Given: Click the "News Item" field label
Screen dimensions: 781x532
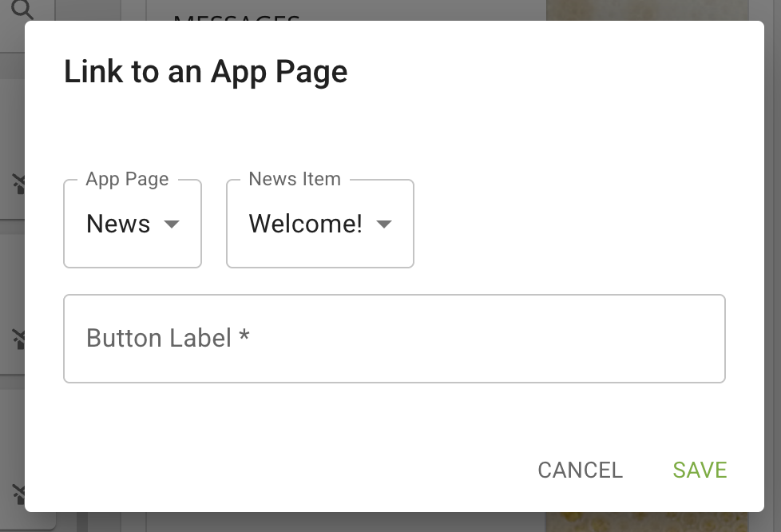Looking at the screenshot, I should [x=295, y=179].
